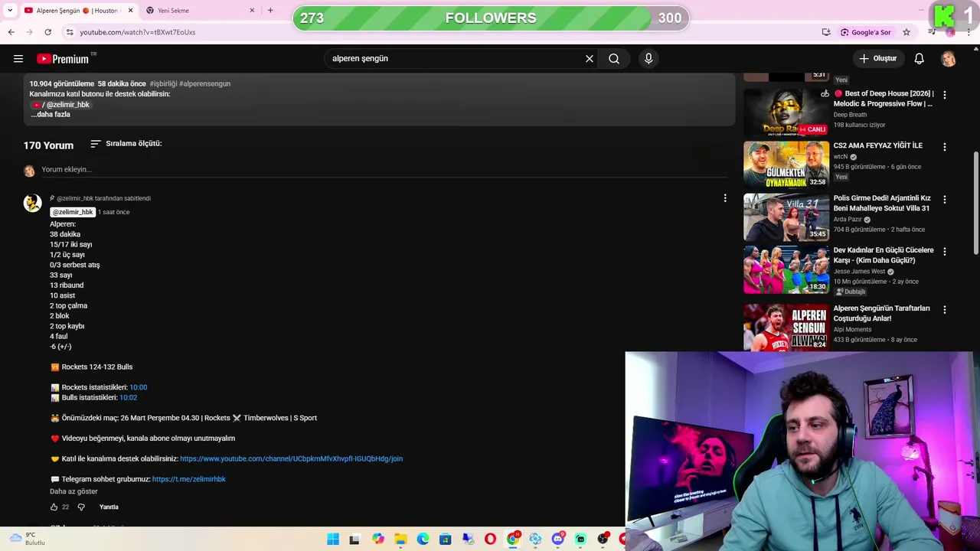Jump to Bulls stats timestamp 10:02
The height and width of the screenshot is (551, 980).
[x=128, y=398]
